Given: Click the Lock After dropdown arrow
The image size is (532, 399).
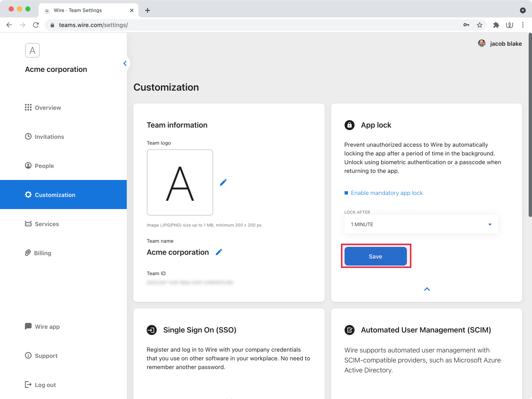Looking at the screenshot, I should [x=490, y=224].
